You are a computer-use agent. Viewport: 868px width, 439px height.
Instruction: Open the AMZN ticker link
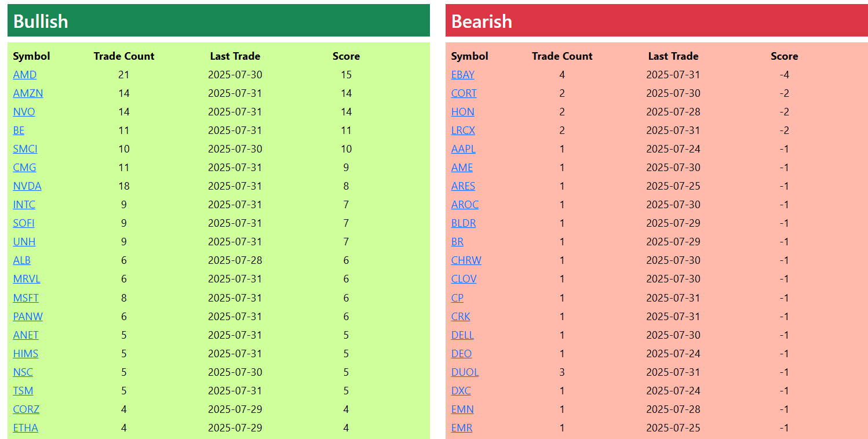tap(28, 93)
